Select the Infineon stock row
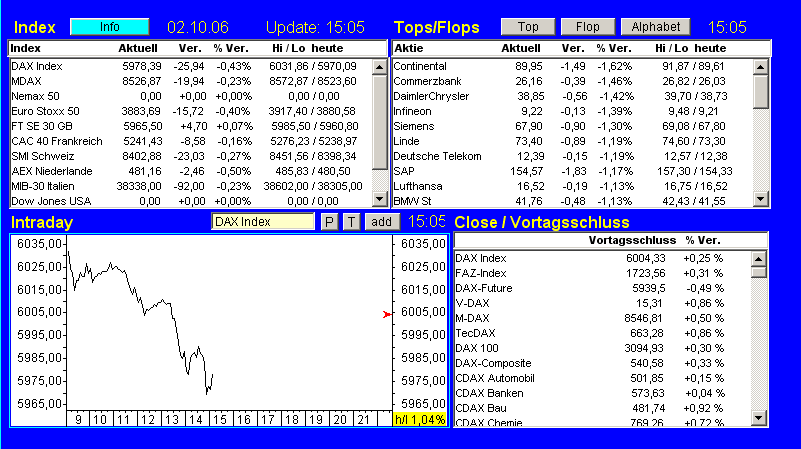Viewport: 801px width, 449px height. [572, 111]
